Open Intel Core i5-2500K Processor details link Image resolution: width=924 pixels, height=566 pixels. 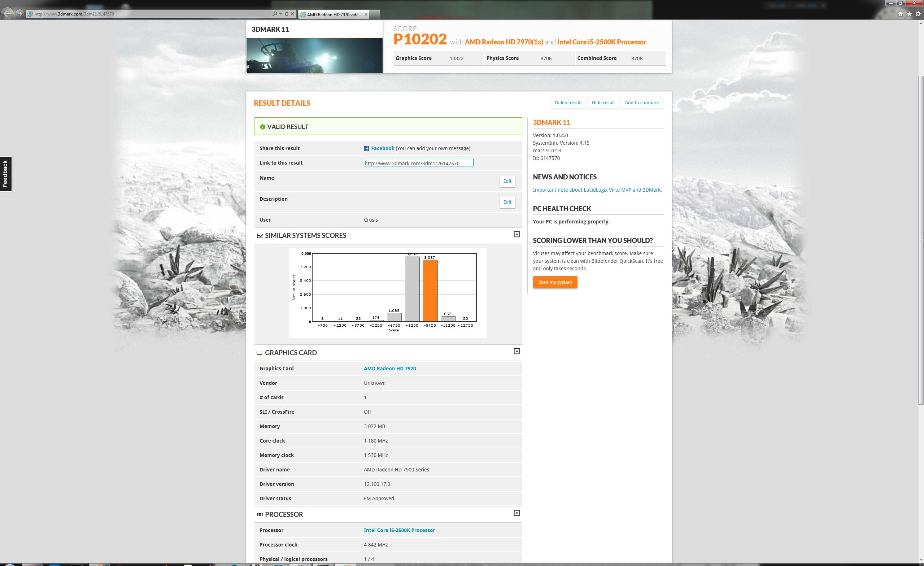tap(399, 530)
